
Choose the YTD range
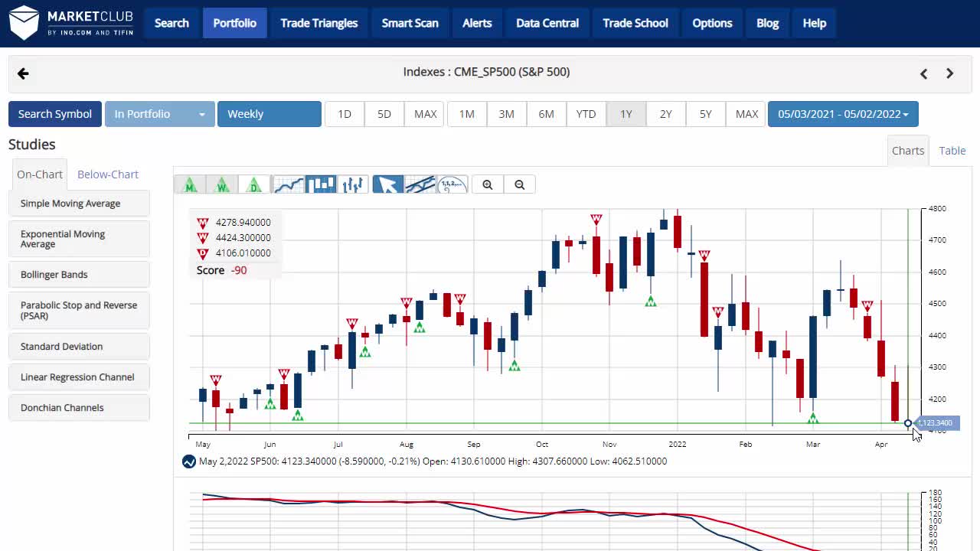click(586, 114)
